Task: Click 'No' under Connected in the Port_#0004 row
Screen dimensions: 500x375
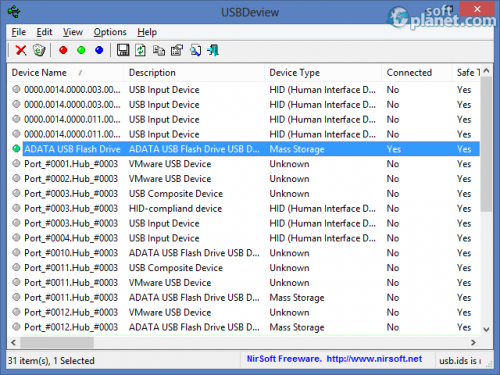Action: click(393, 238)
